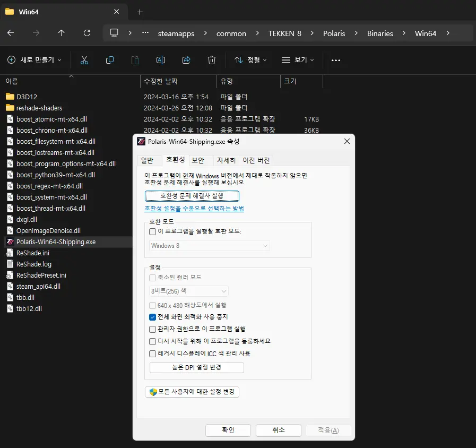Close the Polaris-Win64-Shipping.exe 속성 dialog

pyautogui.click(x=347, y=141)
